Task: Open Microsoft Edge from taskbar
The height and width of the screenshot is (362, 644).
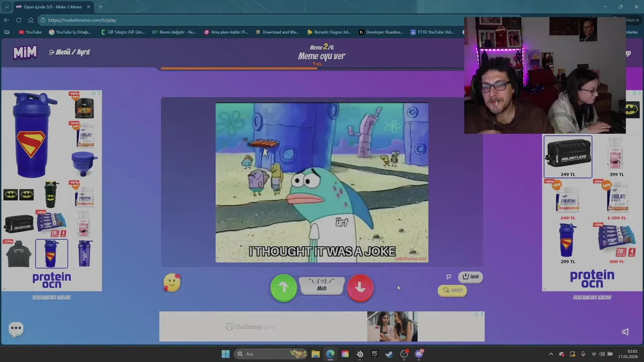Action: click(330, 354)
